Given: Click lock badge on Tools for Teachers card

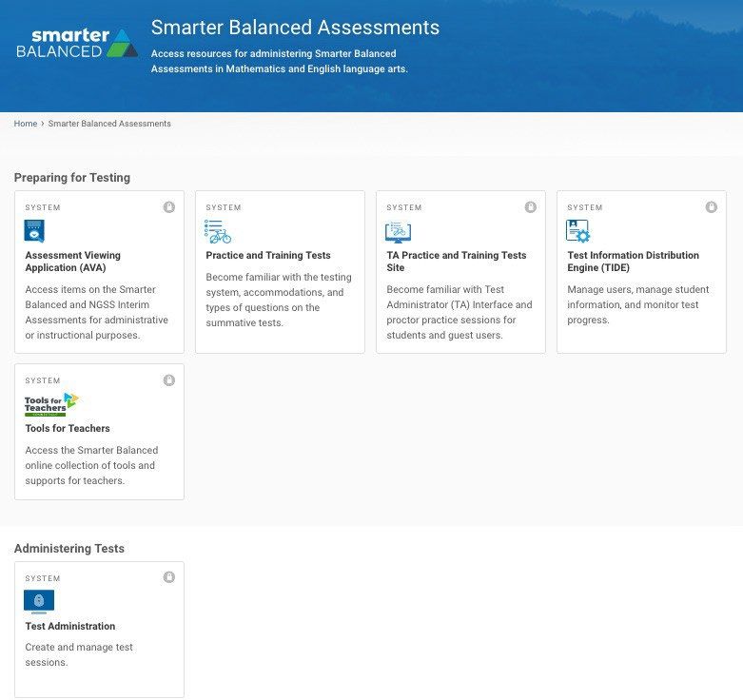Looking at the screenshot, I should [x=169, y=380].
